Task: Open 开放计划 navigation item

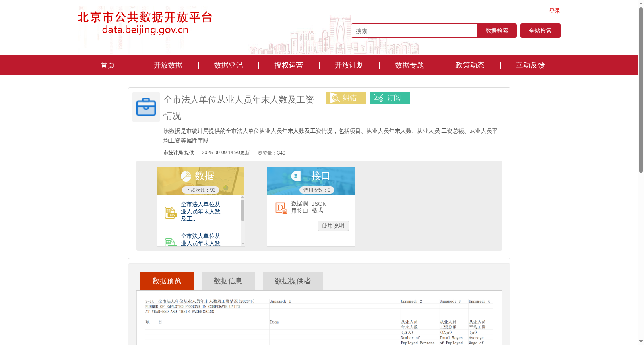Action: [x=349, y=65]
